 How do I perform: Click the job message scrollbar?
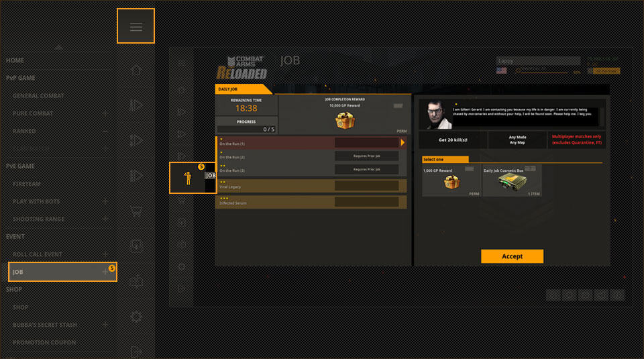pyautogui.click(x=602, y=117)
